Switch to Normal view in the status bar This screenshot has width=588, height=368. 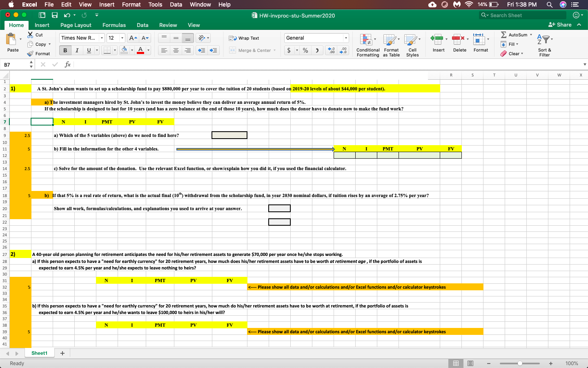[456, 364]
